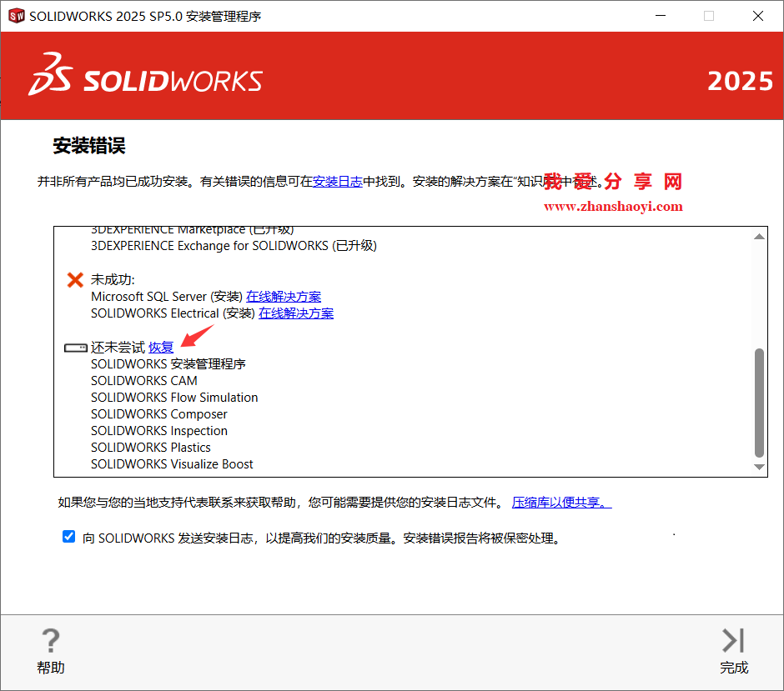The width and height of the screenshot is (784, 691).
Task: Select the SOLIDWORKS 安装管理程序 entry
Action: 168,364
